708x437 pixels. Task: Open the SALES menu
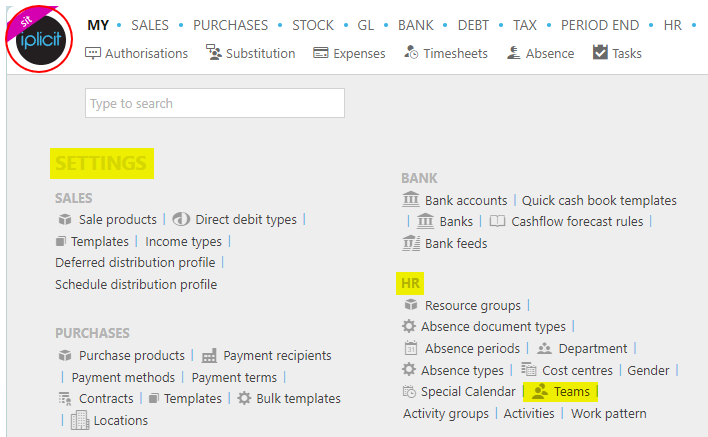point(150,25)
